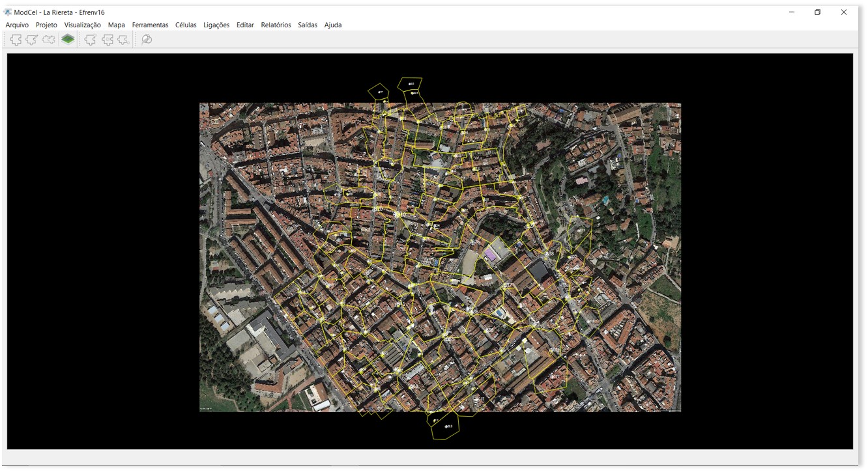
Task: Open the Relatórios menu
Action: 276,25
